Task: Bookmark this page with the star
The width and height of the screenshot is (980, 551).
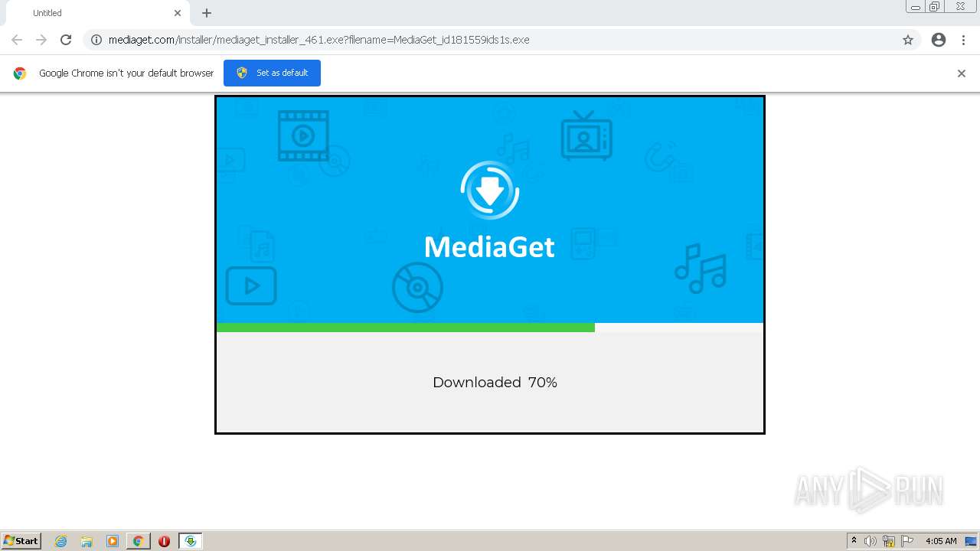Action: (908, 40)
